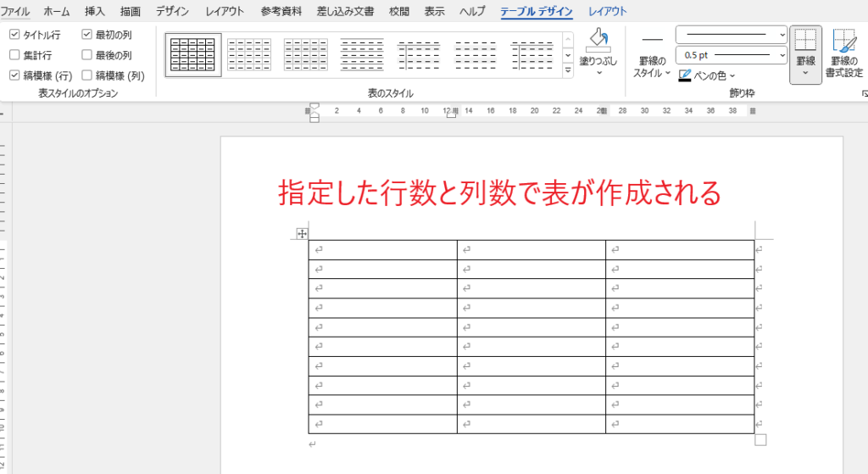Click the table move handle

coord(303,234)
